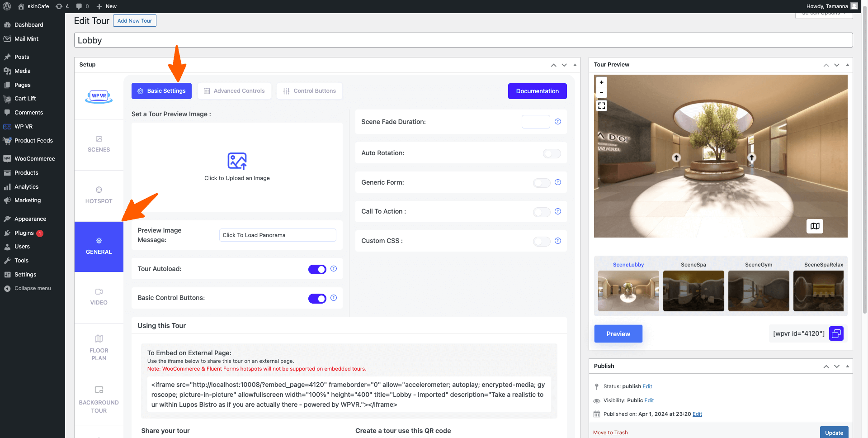Image resolution: width=868 pixels, height=438 pixels.
Task: Open the WooCommerce menu item
Action: (x=34, y=158)
